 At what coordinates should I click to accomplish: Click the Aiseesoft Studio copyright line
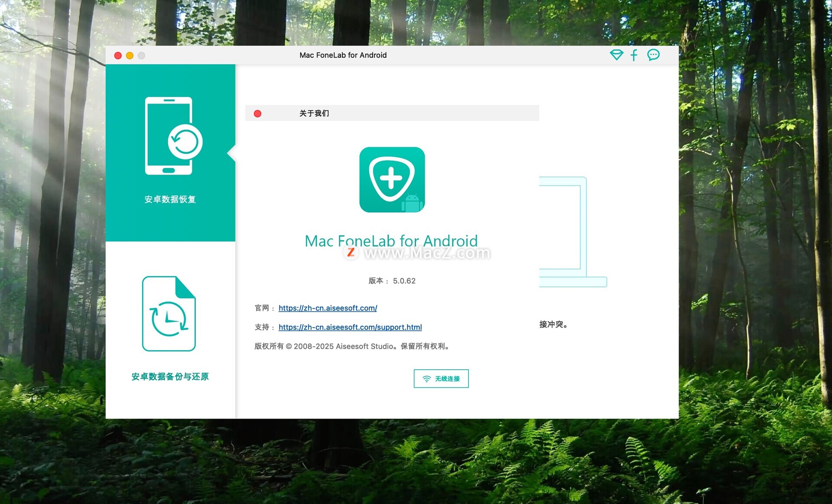[352, 346]
